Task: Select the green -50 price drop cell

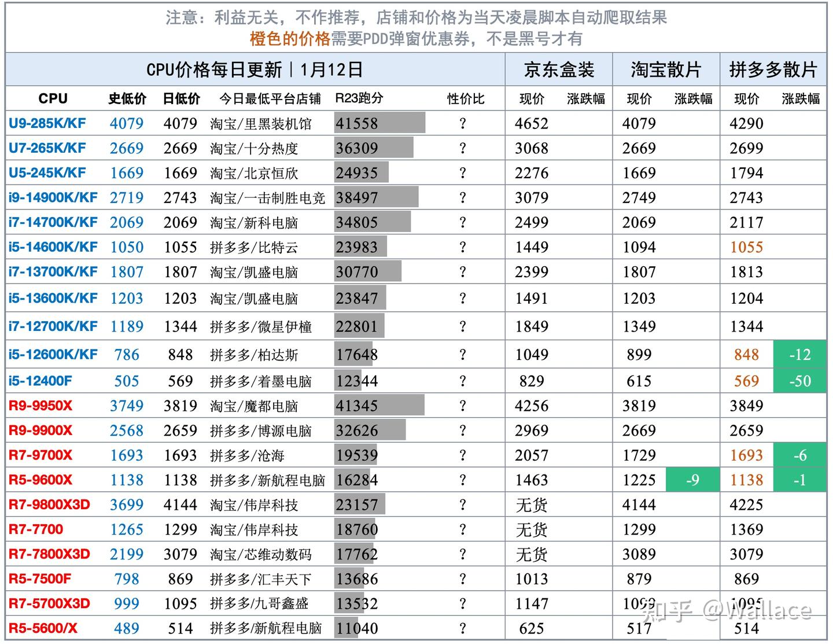Action: pyautogui.click(x=800, y=380)
